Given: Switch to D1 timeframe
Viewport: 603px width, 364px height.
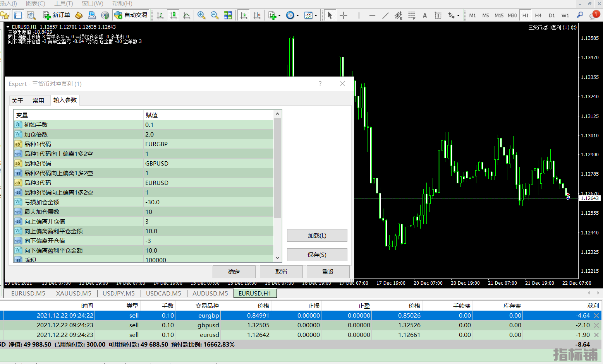Looking at the screenshot, I should tap(552, 15).
